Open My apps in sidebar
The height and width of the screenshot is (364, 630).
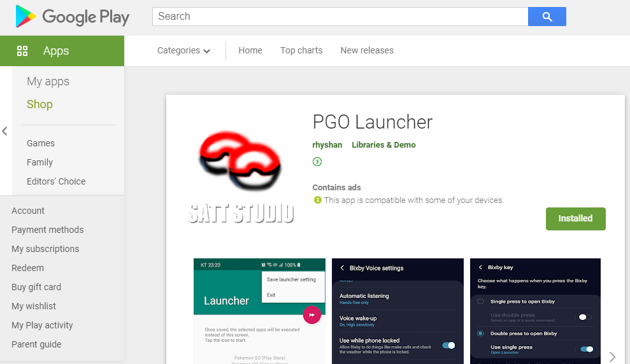click(x=48, y=81)
